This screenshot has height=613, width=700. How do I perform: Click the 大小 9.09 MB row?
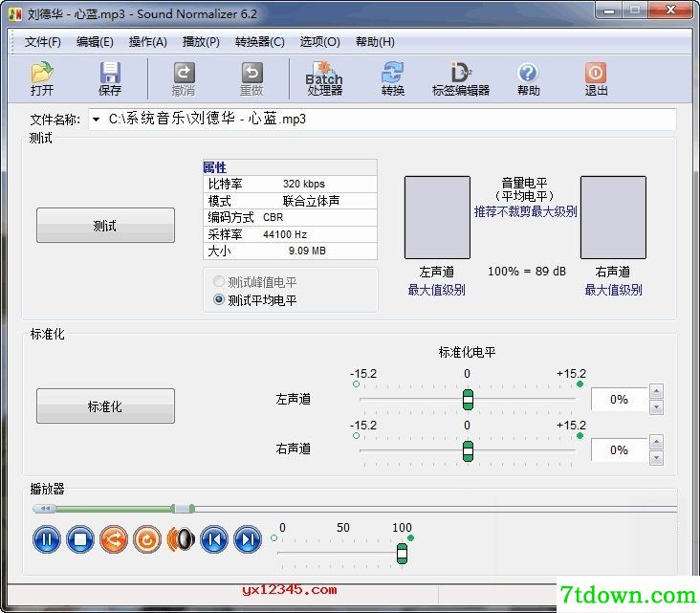coord(290,251)
